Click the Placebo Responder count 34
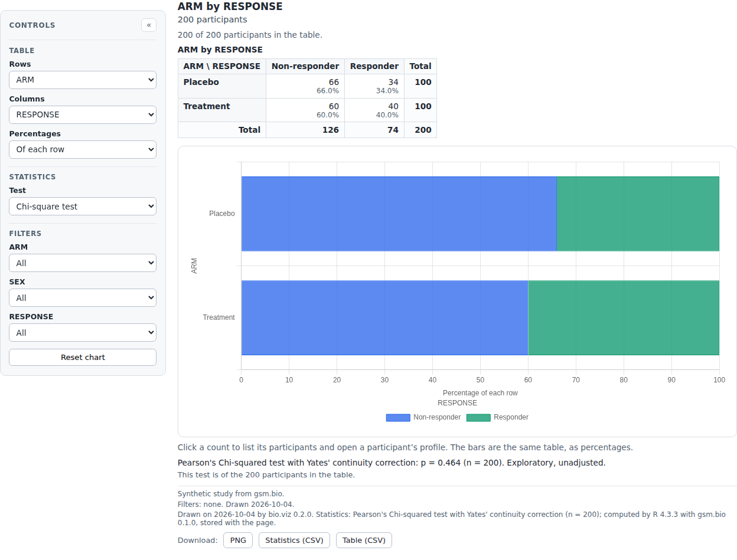This screenshot has height=560, width=737. click(393, 82)
